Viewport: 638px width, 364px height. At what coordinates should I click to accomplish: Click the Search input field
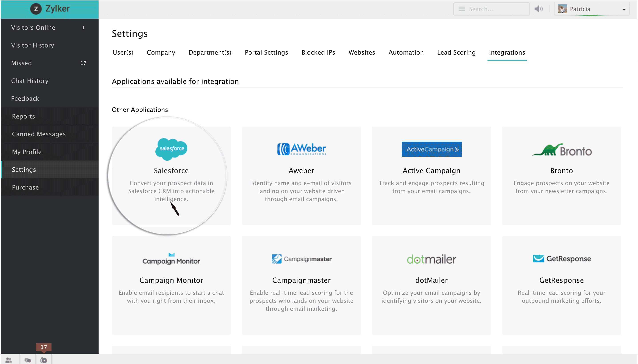[x=491, y=9]
